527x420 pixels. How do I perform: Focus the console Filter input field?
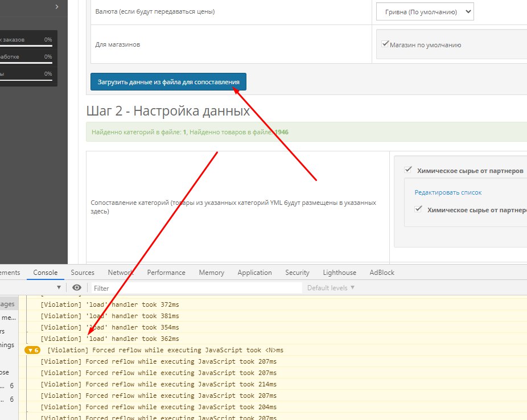pos(196,289)
